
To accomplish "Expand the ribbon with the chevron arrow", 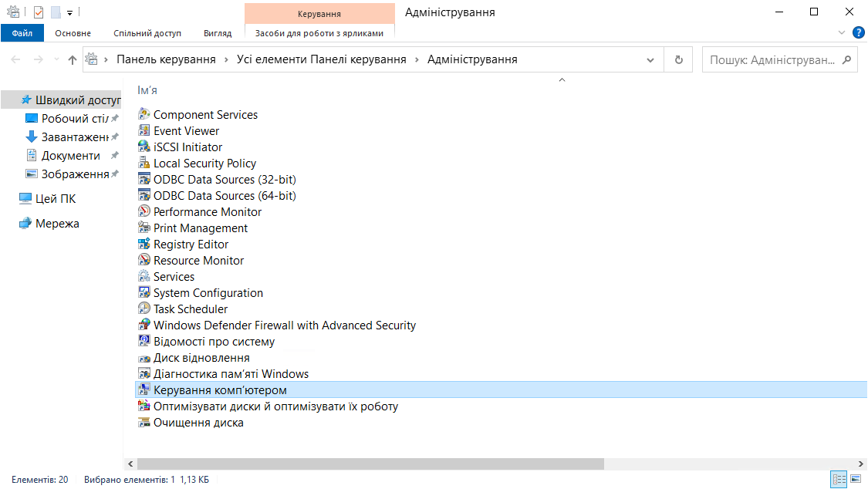I will [x=842, y=33].
